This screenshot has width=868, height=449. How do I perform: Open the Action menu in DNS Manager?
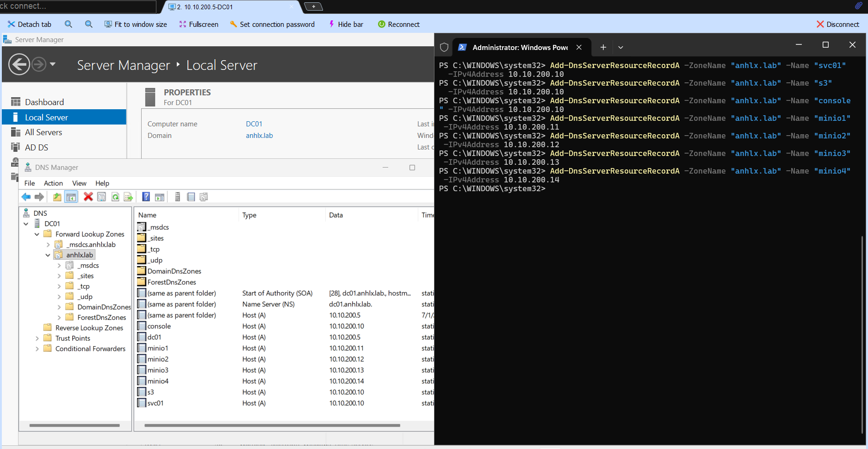[x=53, y=183]
